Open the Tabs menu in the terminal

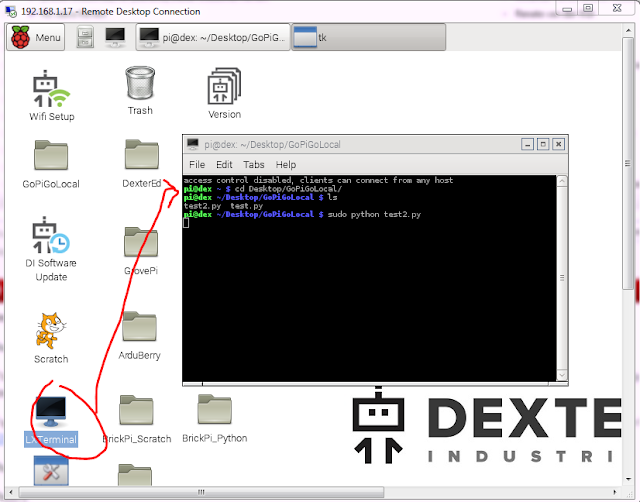coord(254,164)
